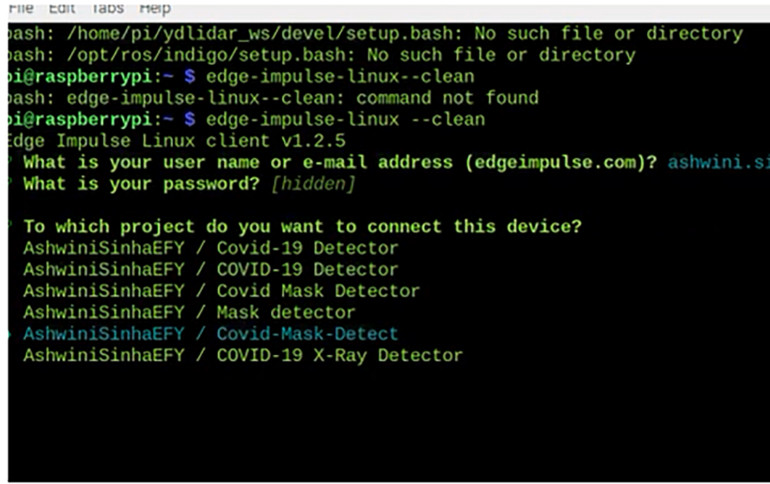The width and height of the screenshot is (770, 484).
Task: Choose the Covid Mask Detector project
Action: 221,291
